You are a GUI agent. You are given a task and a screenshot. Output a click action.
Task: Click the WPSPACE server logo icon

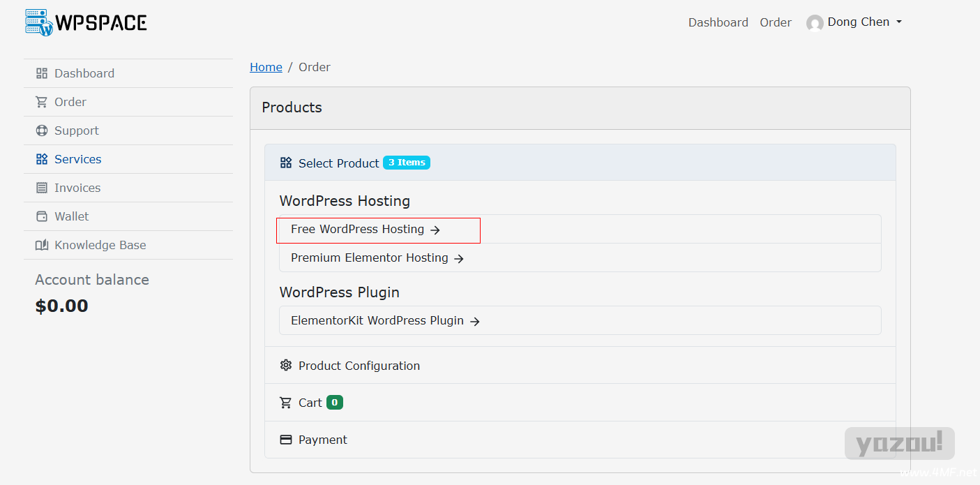pyautogui.click(x=39, y=22)
